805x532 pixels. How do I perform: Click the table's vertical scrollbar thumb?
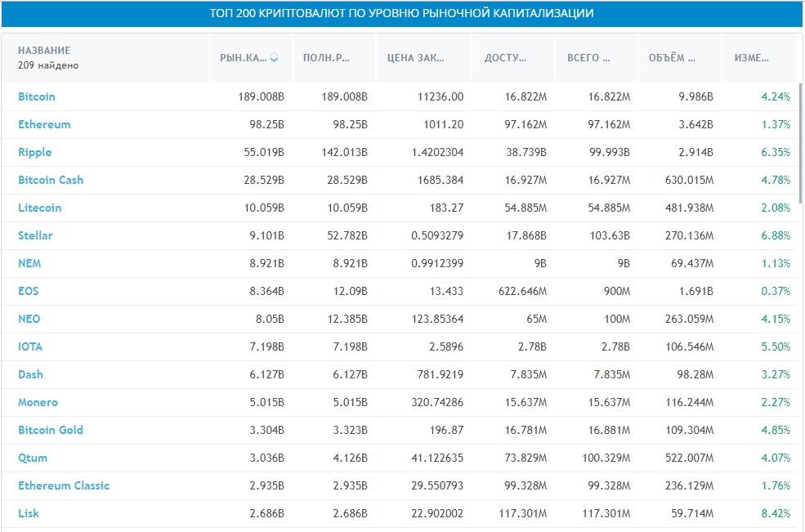[x=800, y=144]
